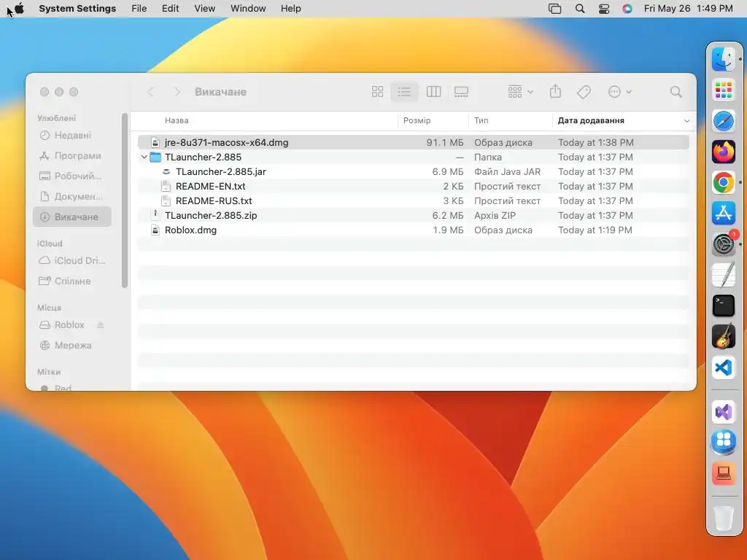Open TextEdit from the Dock
This screenshot has height=560, width=747.
click(724, 275)
